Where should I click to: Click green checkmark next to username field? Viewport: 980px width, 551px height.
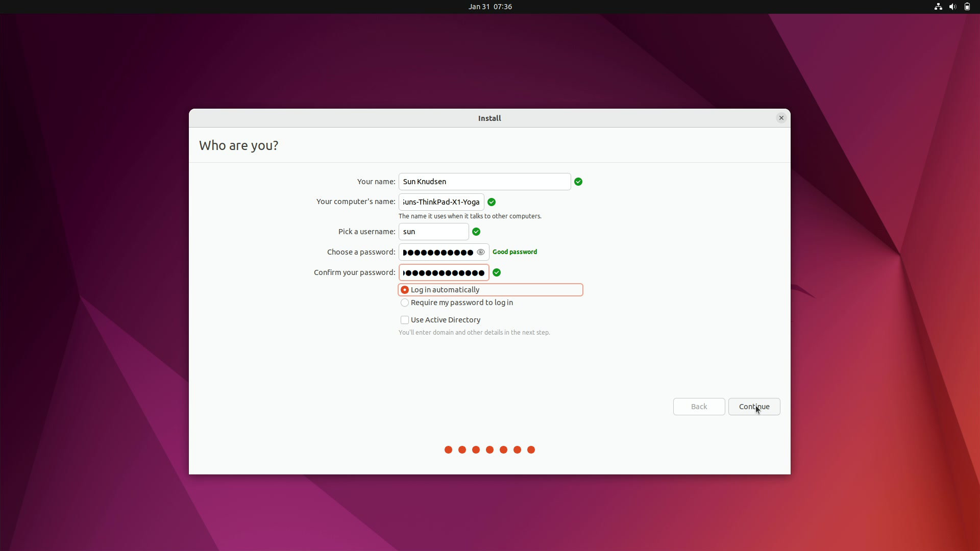pos(476,232)
